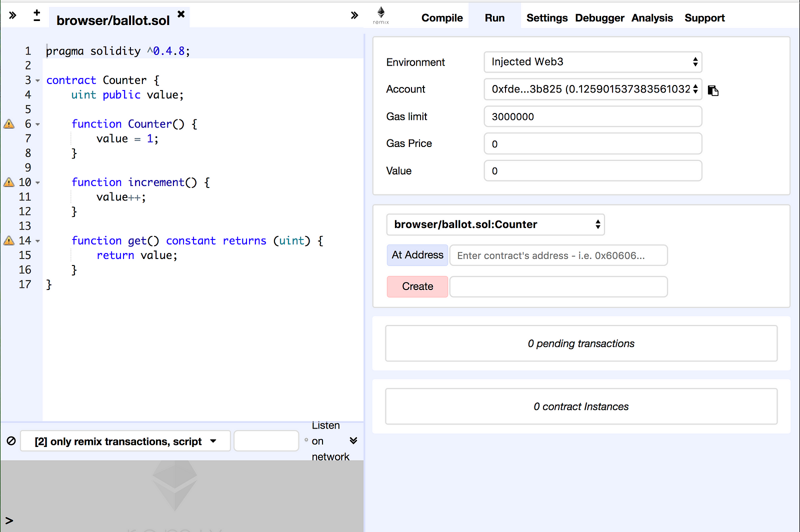Focus the Create constructor arguments field

click(x=558, y=286)
